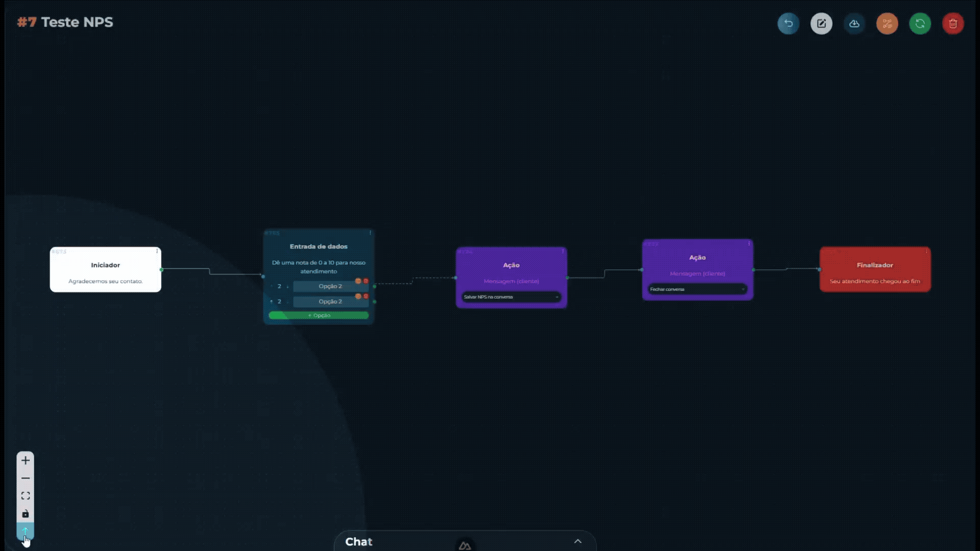
Task: Open Entrada de dados node options menu
Action: (370, 233)
